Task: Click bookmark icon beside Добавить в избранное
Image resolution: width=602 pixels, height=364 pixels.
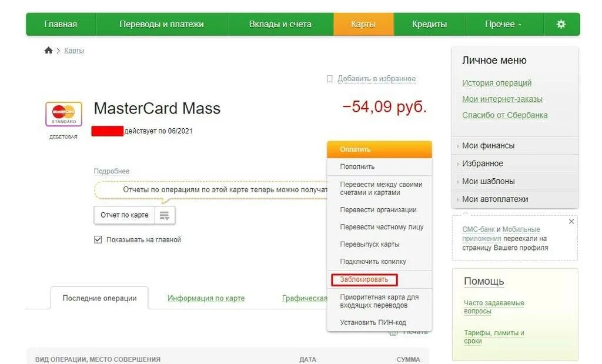Action: click(x=329, y=79)
